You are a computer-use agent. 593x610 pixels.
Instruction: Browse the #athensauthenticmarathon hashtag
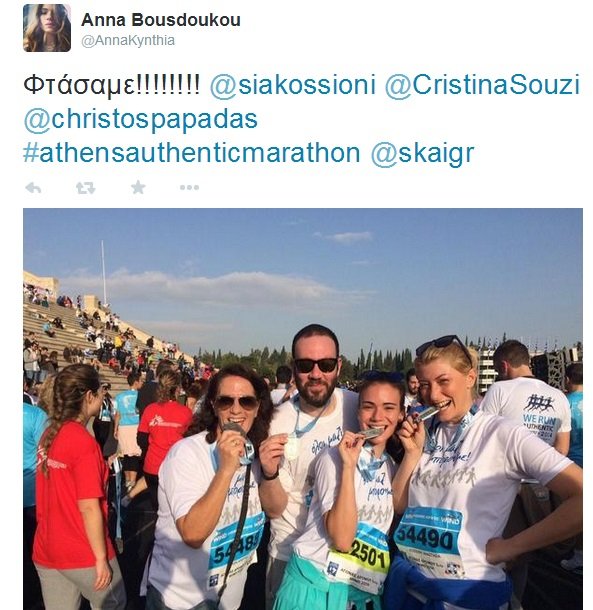pyautogui.click(x=192, y=152)
